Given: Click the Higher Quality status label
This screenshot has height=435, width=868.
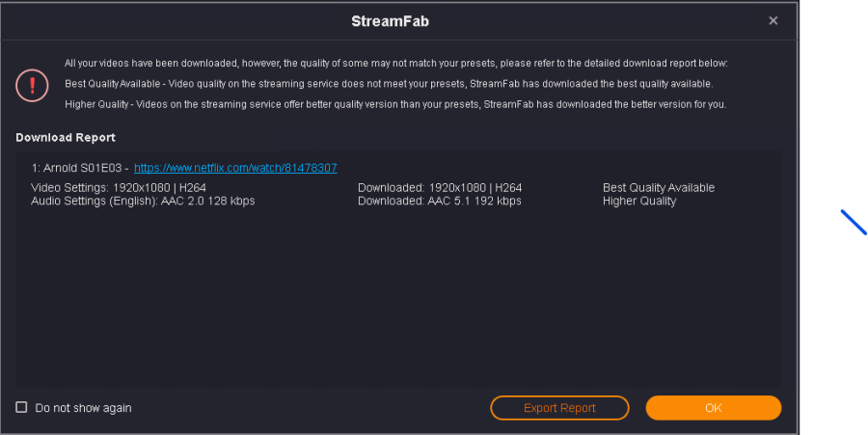Looking at the screenshot, I should click(x=639, y=201).
